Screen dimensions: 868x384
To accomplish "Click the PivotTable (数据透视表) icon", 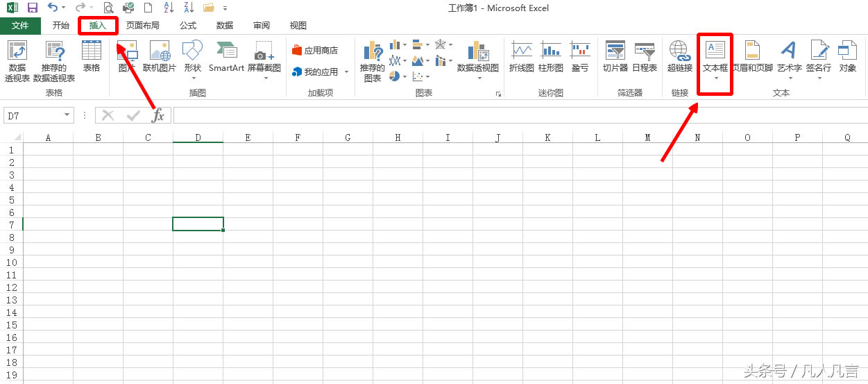I will point(17,60).
